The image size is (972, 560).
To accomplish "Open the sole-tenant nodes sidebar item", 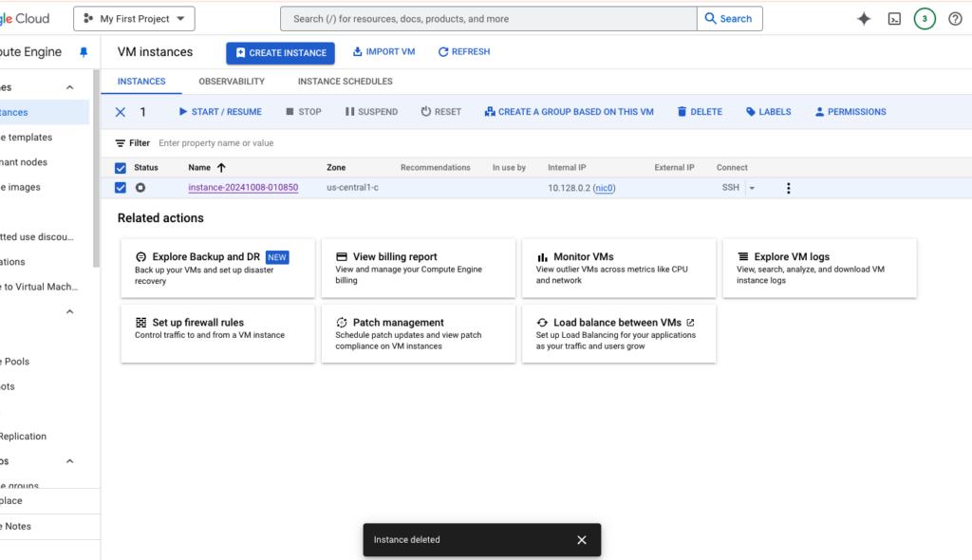I will [45, 162].
